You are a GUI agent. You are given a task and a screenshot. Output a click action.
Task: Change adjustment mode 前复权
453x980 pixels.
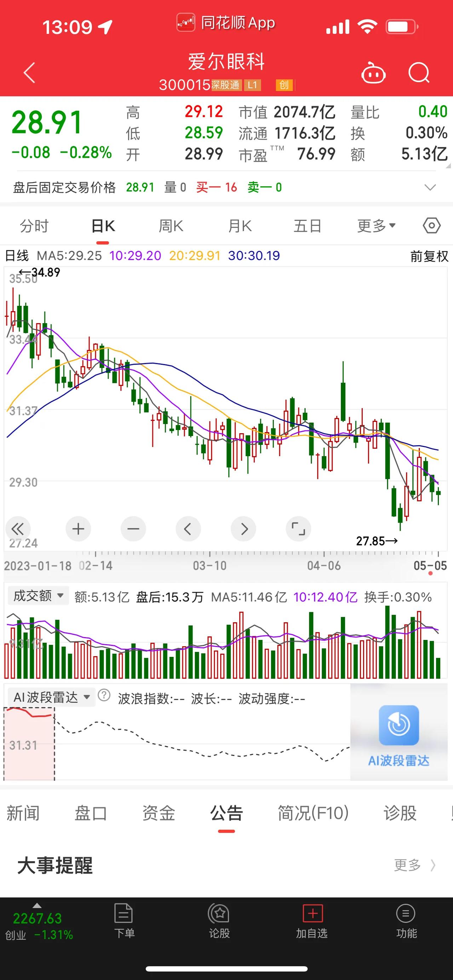pos(429,256)
